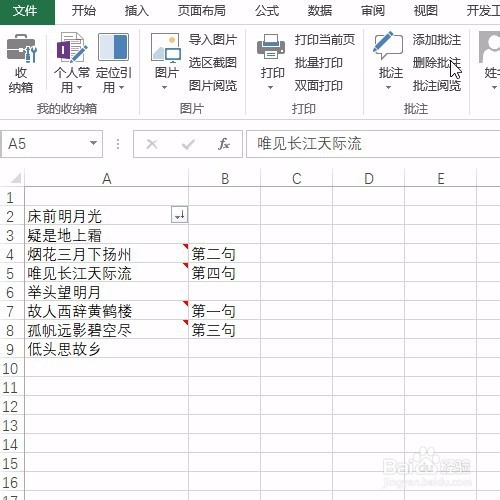Screen dimensions: 500x500
Task: Click the 打印当前页 button
Action: point(325,40)
